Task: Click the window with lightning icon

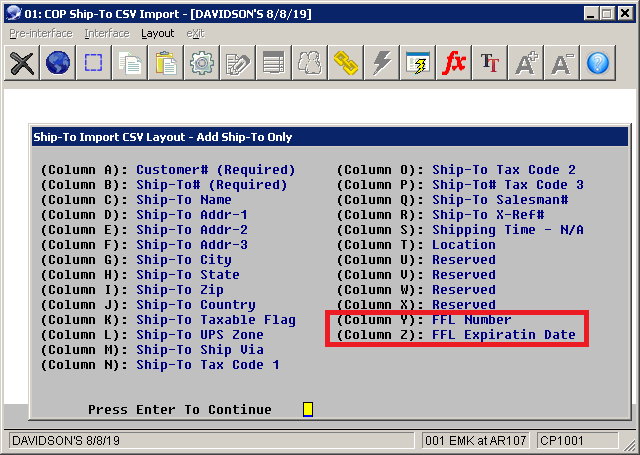Action: [418, 63]
